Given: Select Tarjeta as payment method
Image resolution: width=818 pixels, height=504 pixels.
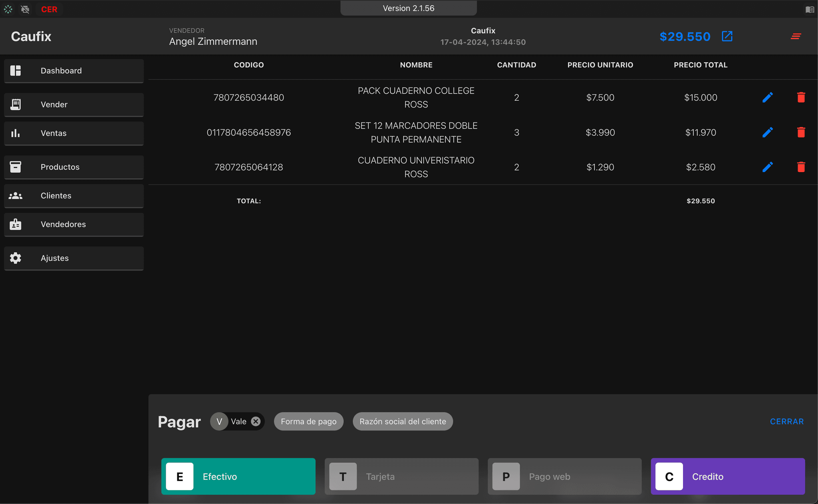Looking at the screenshot, I should pyautogui.click(x=401, y=476).
